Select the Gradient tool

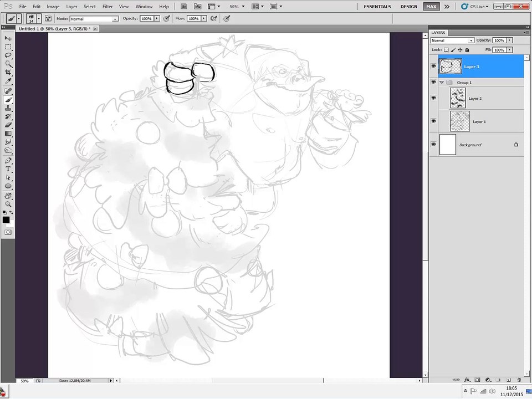[8, 134]
